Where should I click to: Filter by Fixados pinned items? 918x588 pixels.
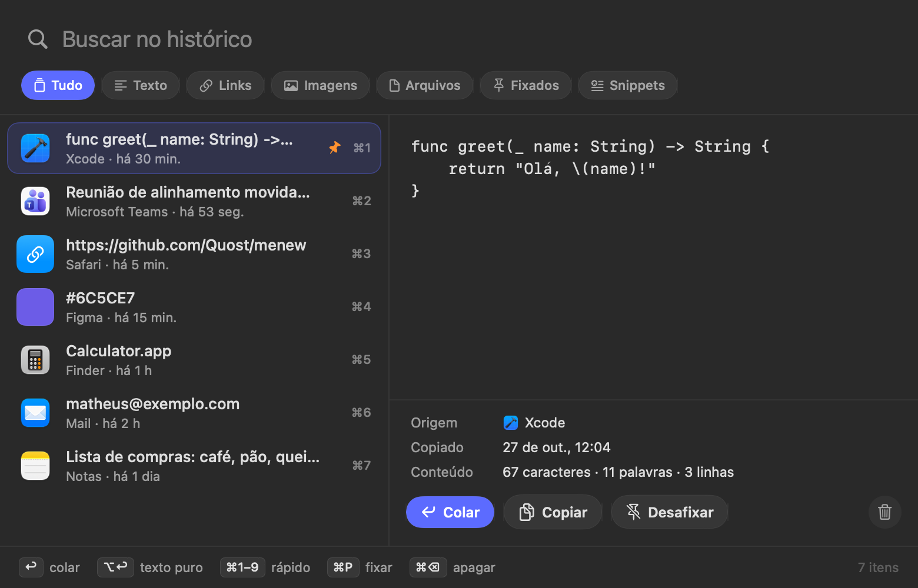pos(525,85)
